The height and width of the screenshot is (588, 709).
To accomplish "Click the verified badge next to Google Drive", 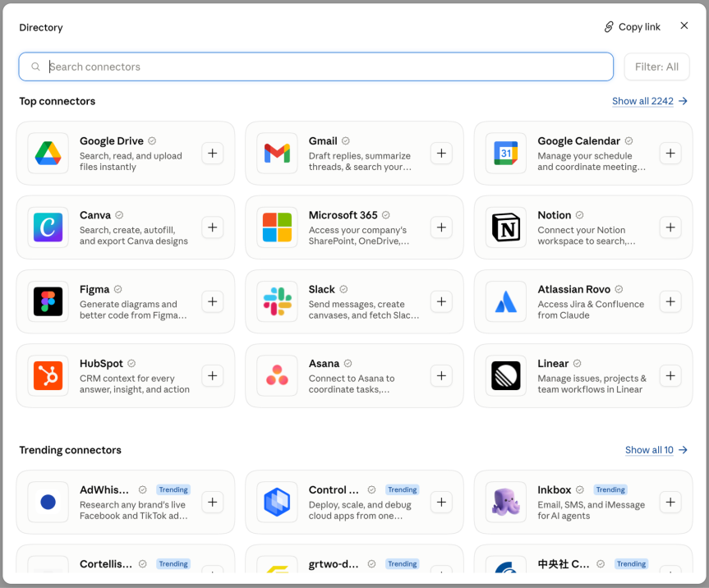I will [152, 141].
